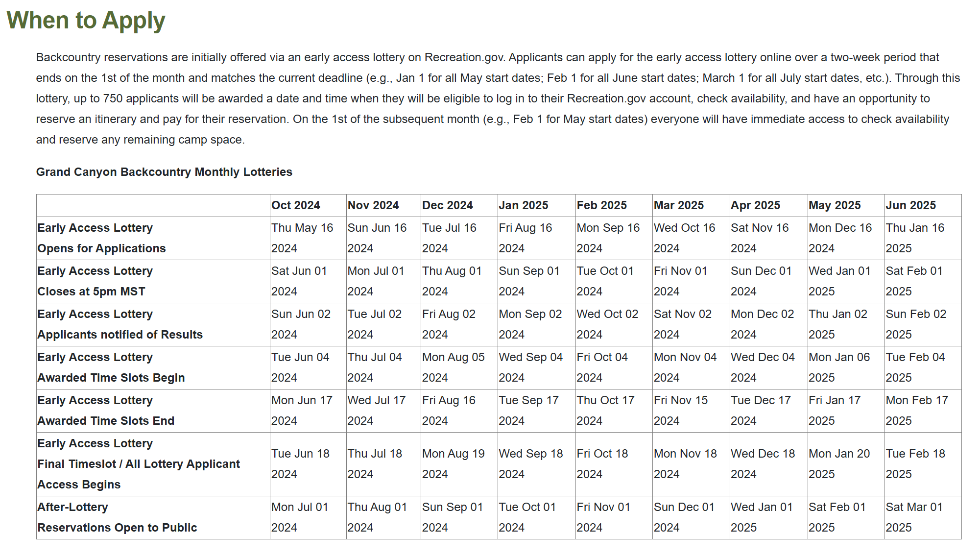Click the 'Grand Canyon Backcountry Monthly Lotteries' table title
The image size is (980, 559).
(164, 172)
